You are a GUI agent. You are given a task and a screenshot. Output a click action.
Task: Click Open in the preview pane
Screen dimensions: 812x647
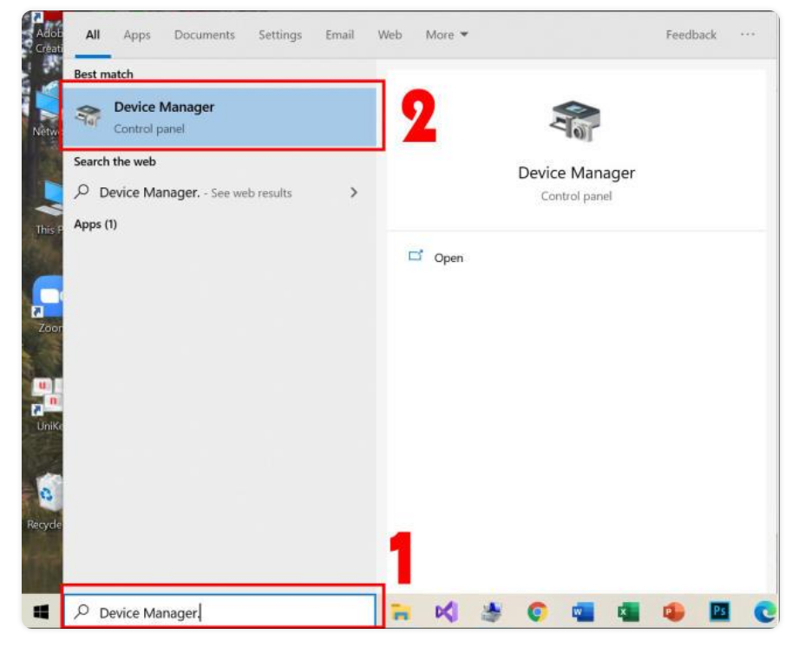(448, 258)
